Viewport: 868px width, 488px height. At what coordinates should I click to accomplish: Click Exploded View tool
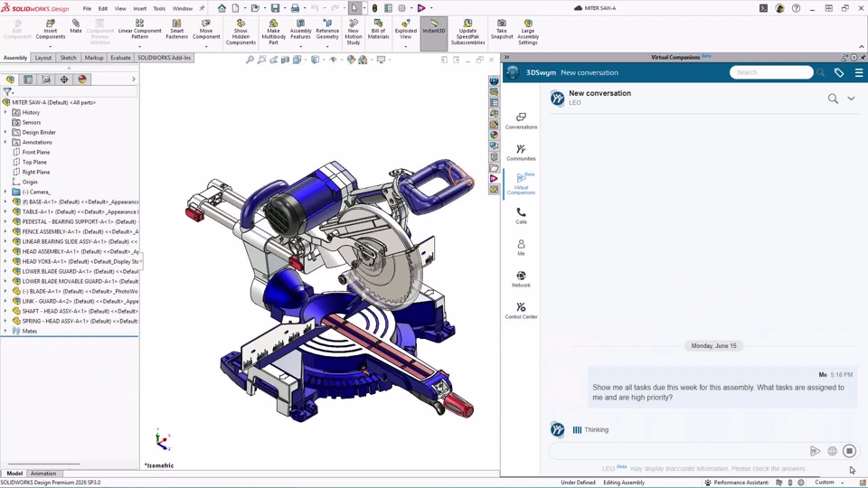click(x=406, y=29)
